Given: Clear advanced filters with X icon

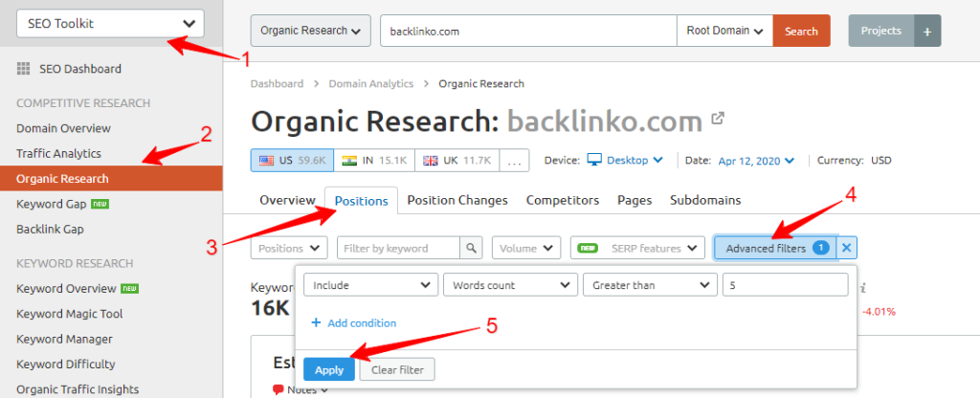Looking at the screenshot, I should [x=847, y=248].
